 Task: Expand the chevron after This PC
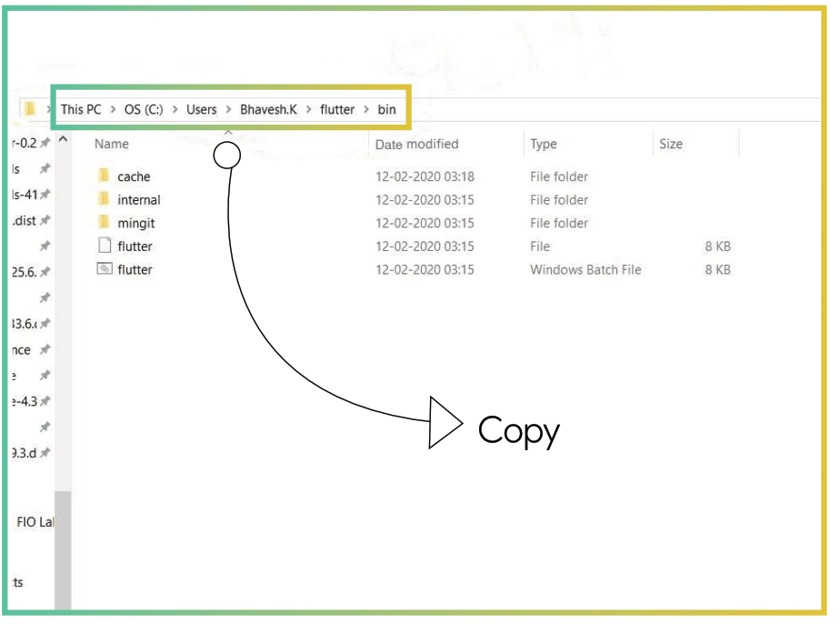[x=113, y=109]
